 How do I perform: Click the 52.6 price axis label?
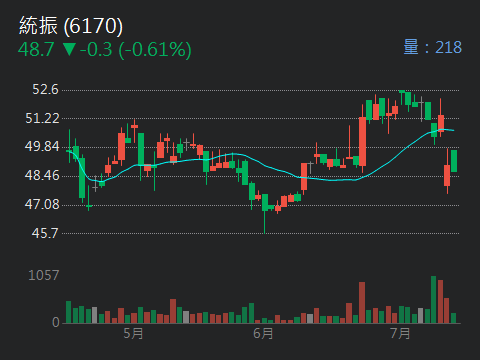pos(45,90)
